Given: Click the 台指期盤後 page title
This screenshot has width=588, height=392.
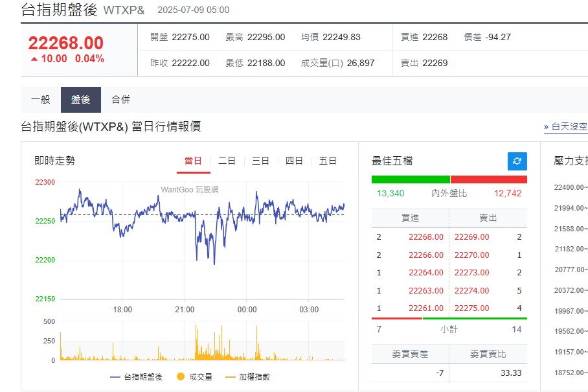Looking at the screenshot, I should pyautogui.click(x=59, y=10).
